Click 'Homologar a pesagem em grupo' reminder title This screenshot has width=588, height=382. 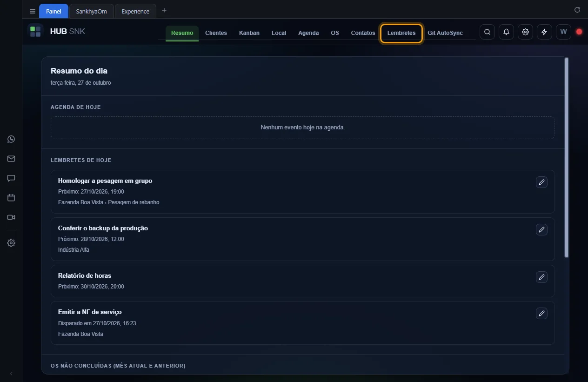(105, 181)
